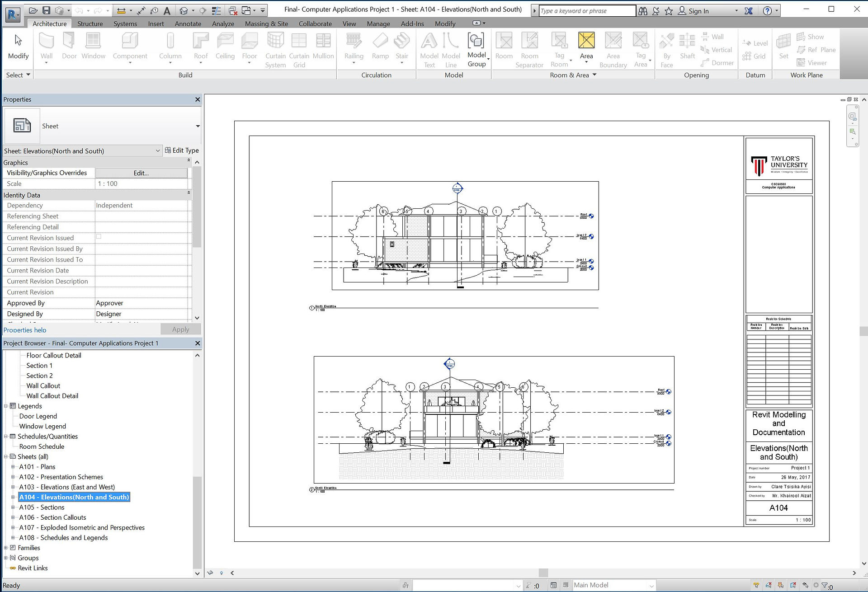
Task: Save the project from quick access toolbar
Action: point(46,10)
